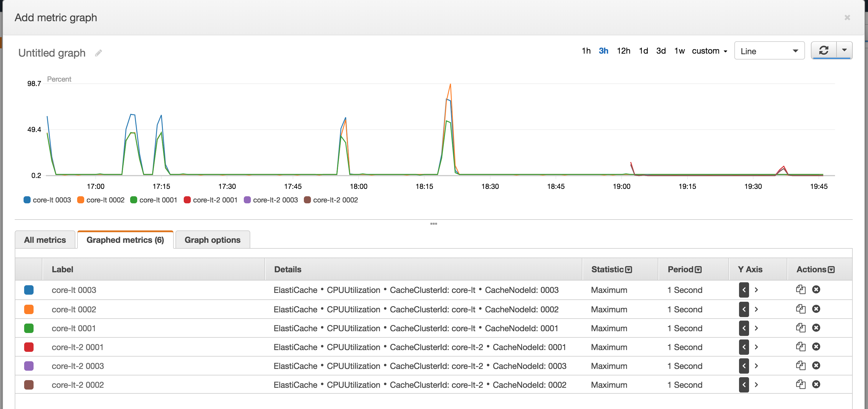Toggle visibility of core-lt-2 0003 series
Image resolution: width=868 pixels, height=409 pixels.
(x=271, y=199)
